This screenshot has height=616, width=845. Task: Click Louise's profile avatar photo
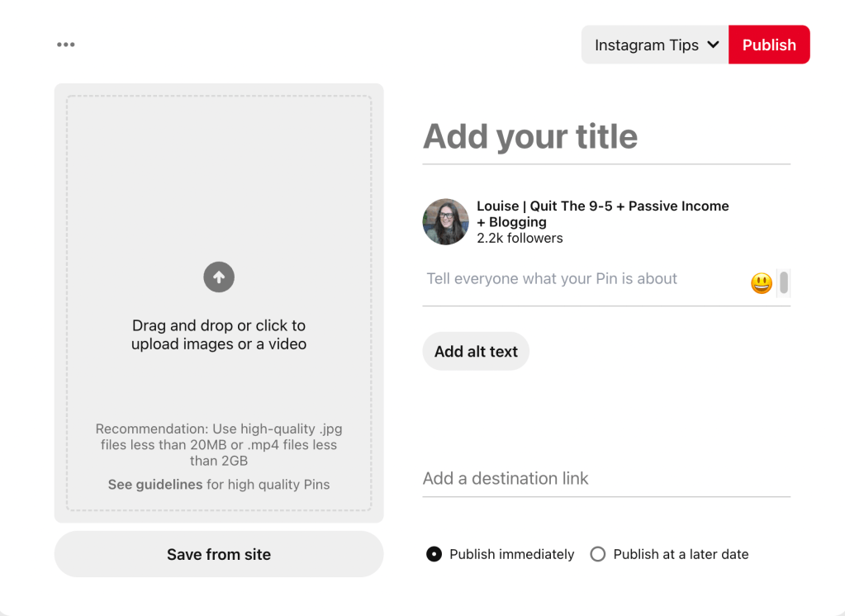(446, 221)
